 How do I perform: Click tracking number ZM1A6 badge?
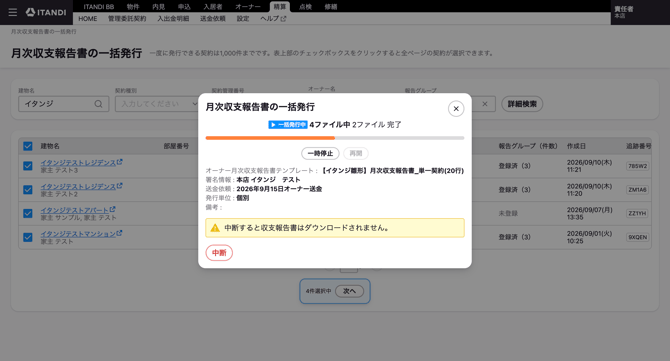click(x=638, y=190)
